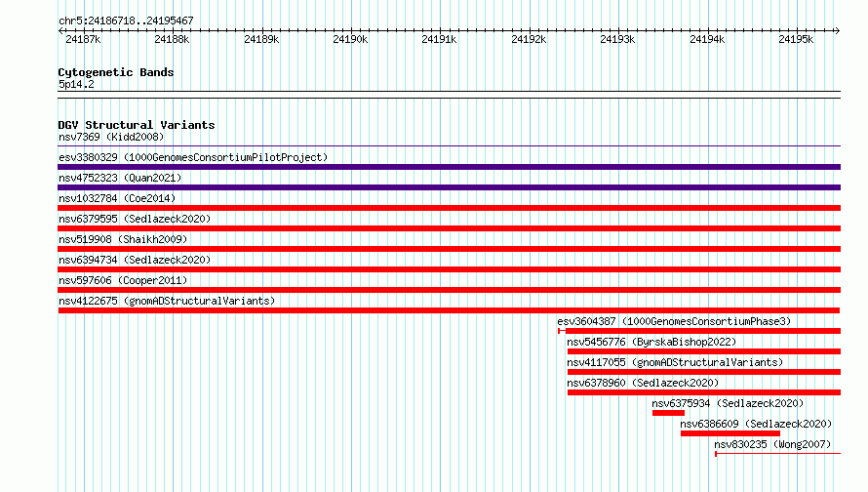Click the red bar under nsv5456776
Viewport: 868px width, 492px height.
tap(704, 351)
